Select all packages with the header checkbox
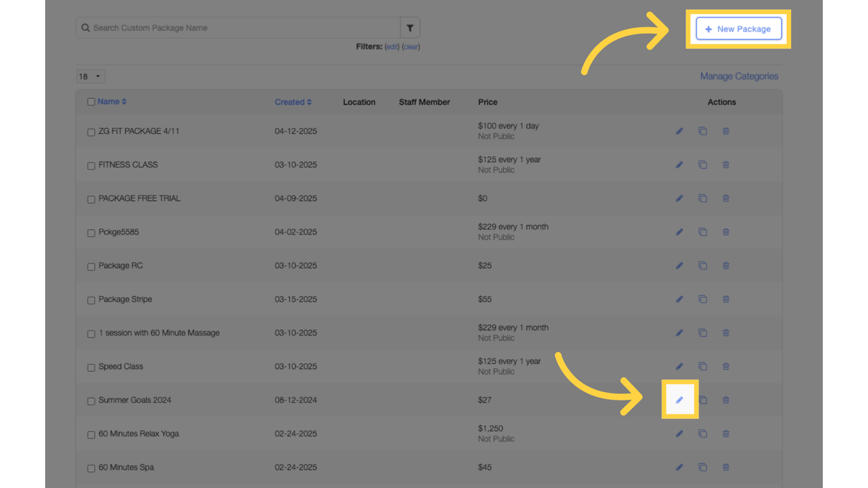 [x=91, y=102]
